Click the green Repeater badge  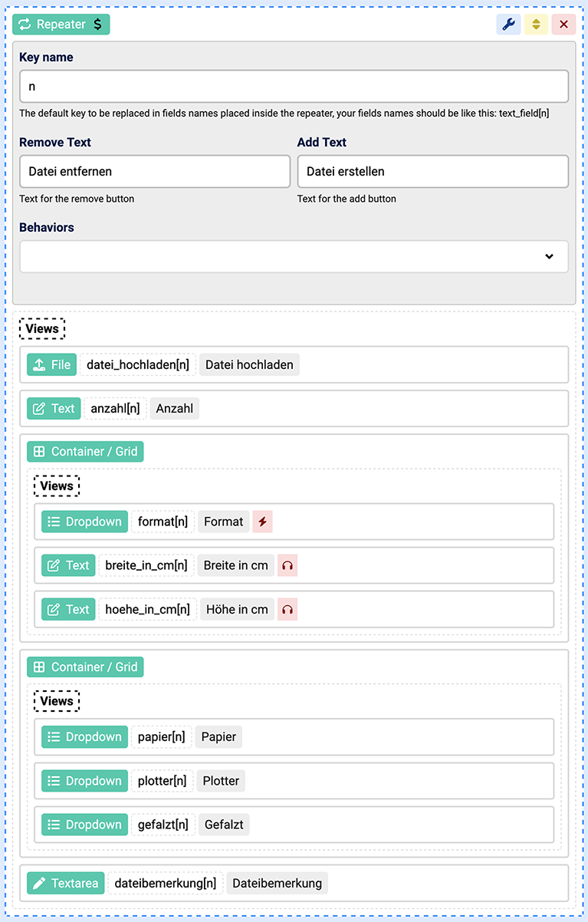coord(61,25)
